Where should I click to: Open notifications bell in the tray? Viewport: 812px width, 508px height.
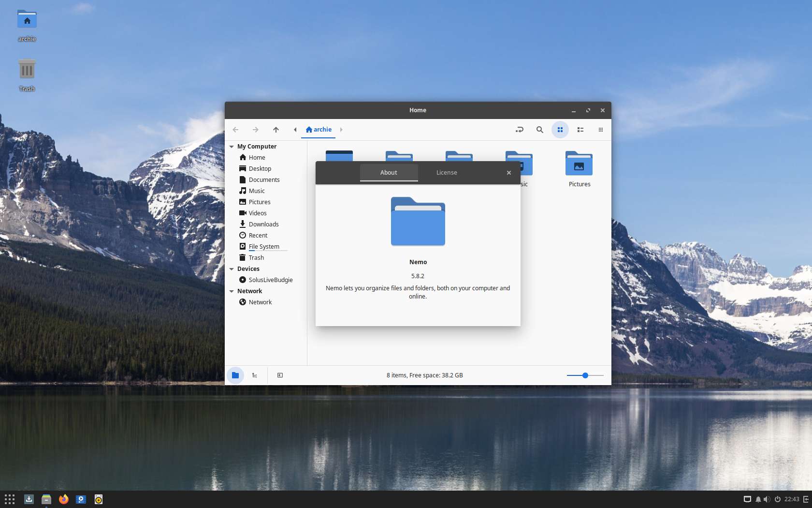[x=758, y=499]
